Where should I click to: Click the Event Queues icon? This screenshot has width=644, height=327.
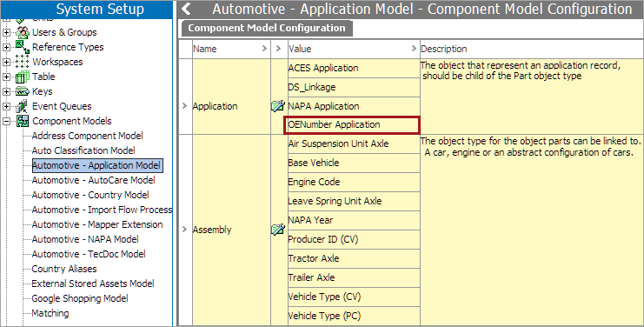(x=23, y=106)
